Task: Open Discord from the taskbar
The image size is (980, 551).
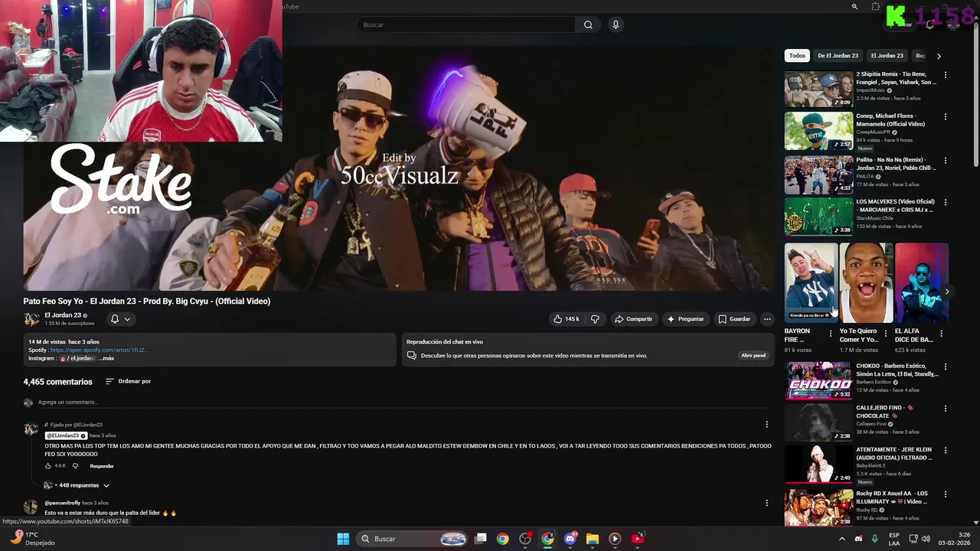Action: pyautogui.click(x=570, y=539)
